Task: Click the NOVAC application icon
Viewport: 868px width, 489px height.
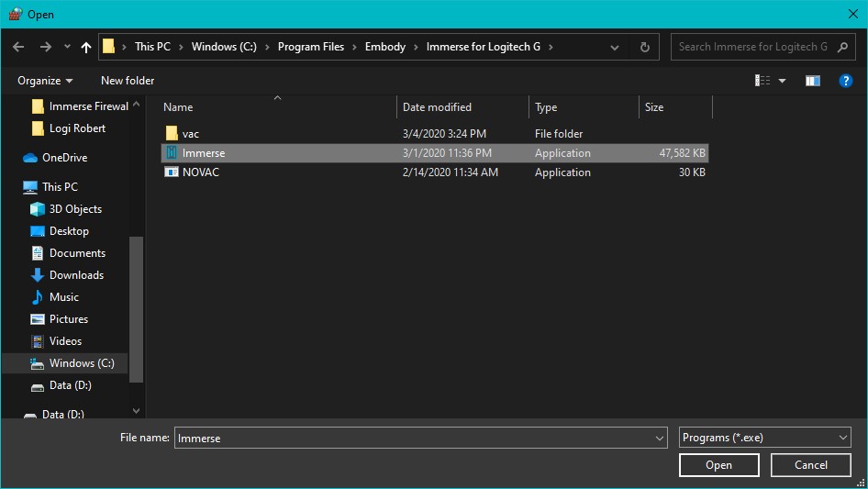Action: (172, 172)
